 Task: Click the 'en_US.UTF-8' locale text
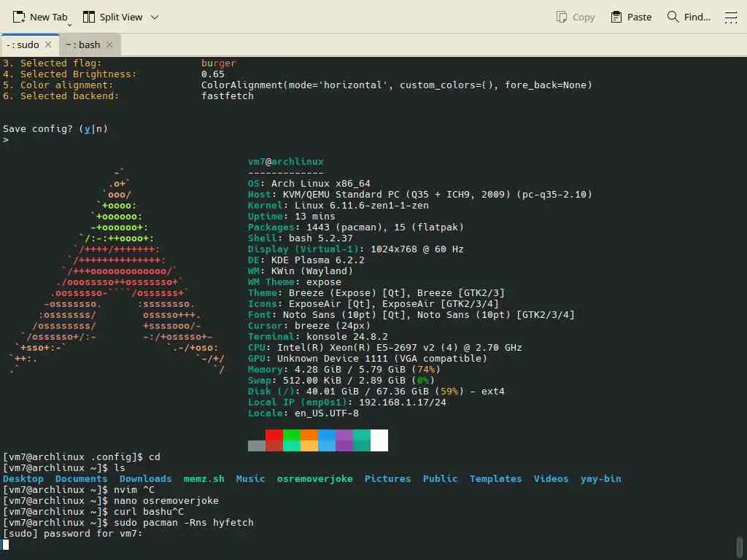pyautogui.click(x=327, y=413)
